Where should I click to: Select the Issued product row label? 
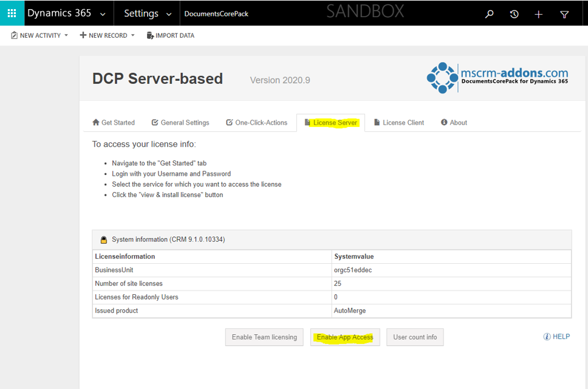point(116,311)
